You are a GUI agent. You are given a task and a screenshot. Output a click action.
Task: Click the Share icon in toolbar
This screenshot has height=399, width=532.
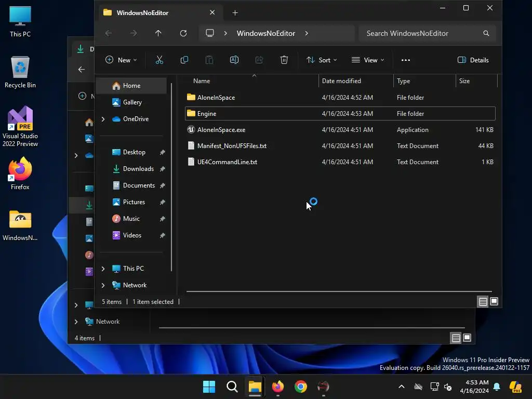[x=259, y=60]
